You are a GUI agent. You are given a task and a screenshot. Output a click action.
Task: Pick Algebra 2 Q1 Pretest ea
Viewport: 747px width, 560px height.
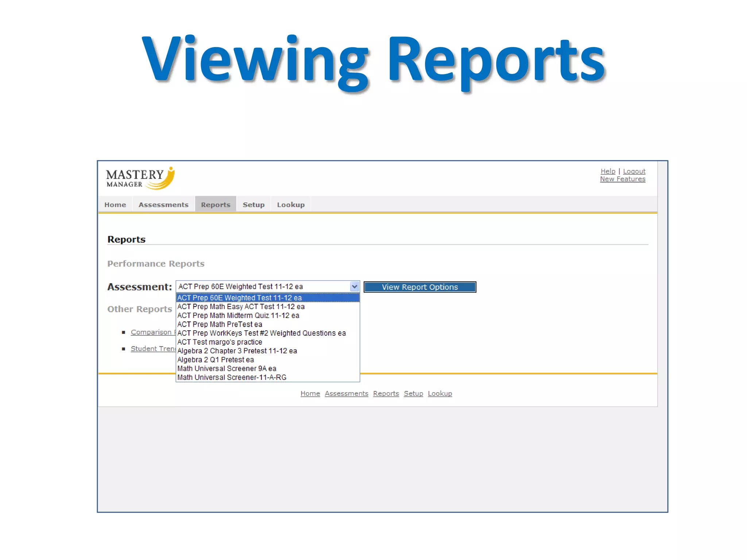click(215, 359)
